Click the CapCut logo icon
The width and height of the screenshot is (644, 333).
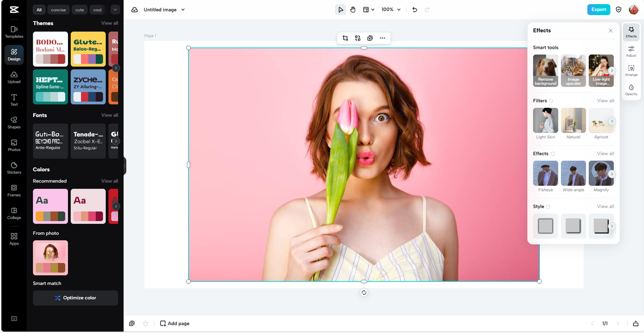point(14,10)
